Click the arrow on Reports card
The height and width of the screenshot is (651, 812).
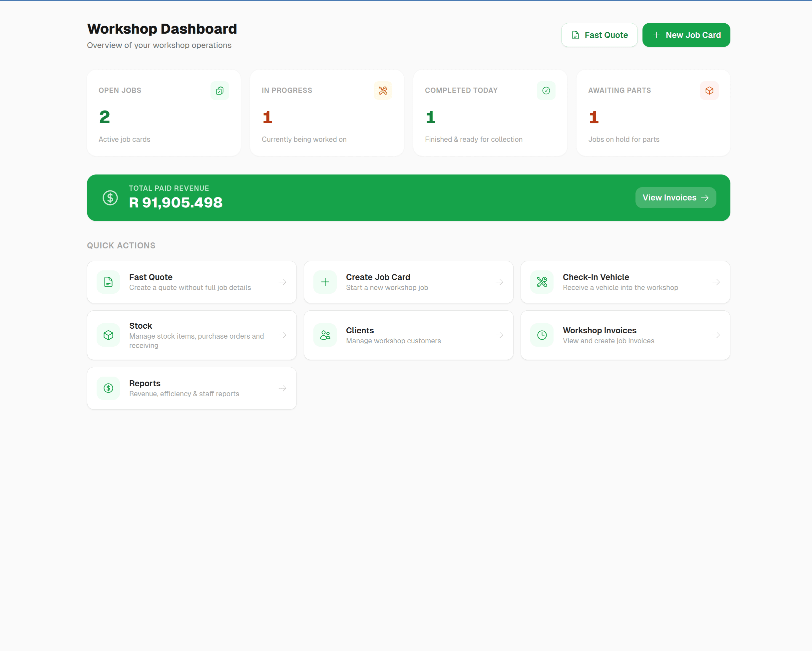[282, 388]
